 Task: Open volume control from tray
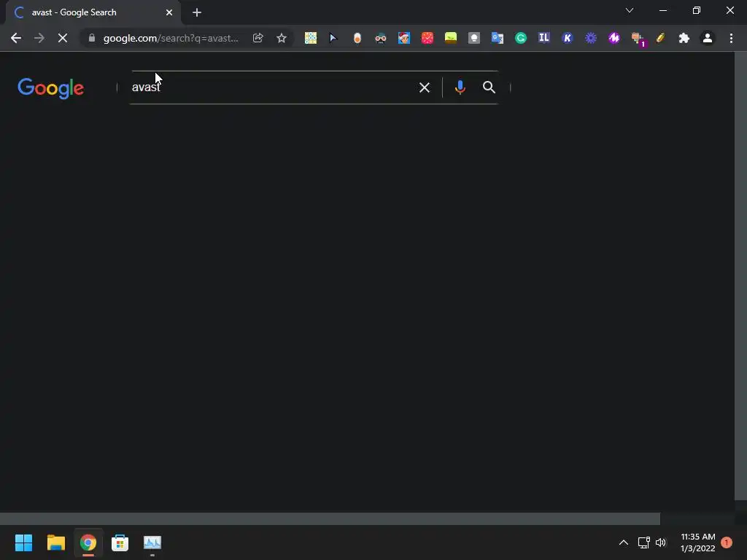coord(661,542)
